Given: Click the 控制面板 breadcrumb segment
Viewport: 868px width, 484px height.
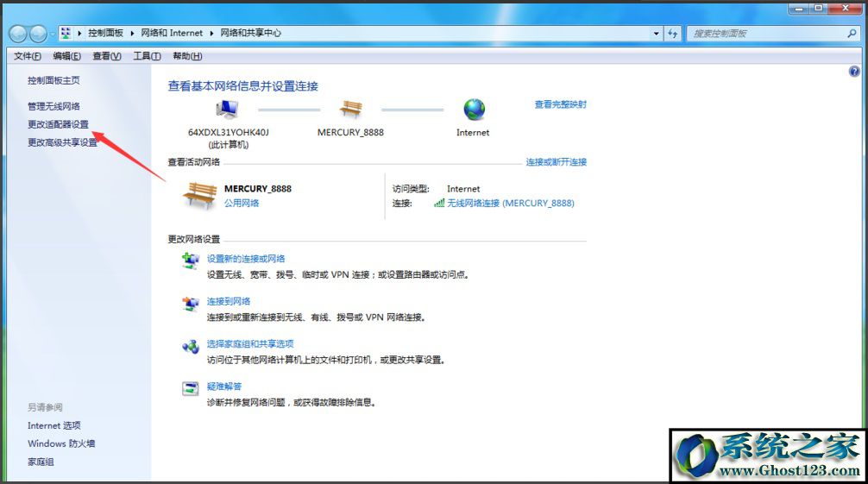Looking at the screenshot, I should pyautogui.click(x=106, y=34).
